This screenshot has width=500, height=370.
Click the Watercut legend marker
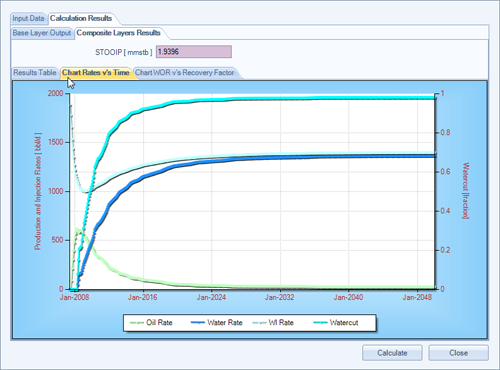tap(320, 323)
